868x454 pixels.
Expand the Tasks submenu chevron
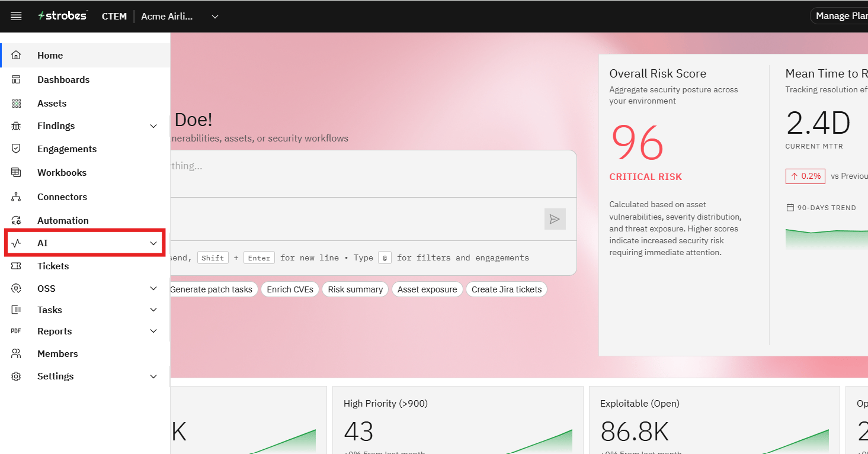click(x=153, y=310)
